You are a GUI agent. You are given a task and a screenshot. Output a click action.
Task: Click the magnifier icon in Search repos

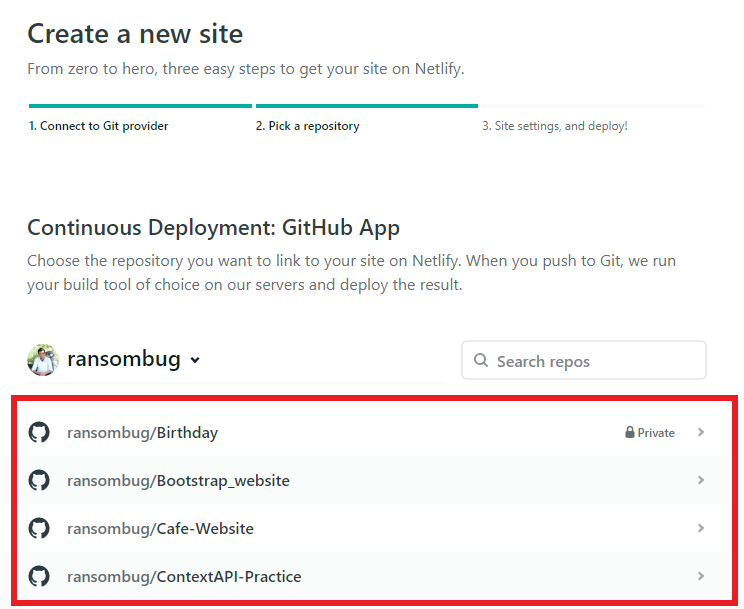click(x=481, y=360)
